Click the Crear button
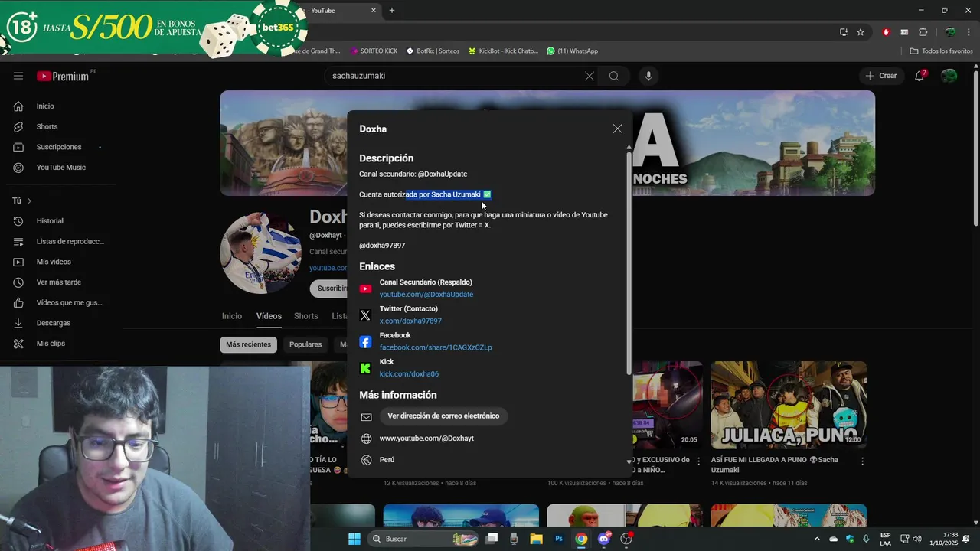 881,76
